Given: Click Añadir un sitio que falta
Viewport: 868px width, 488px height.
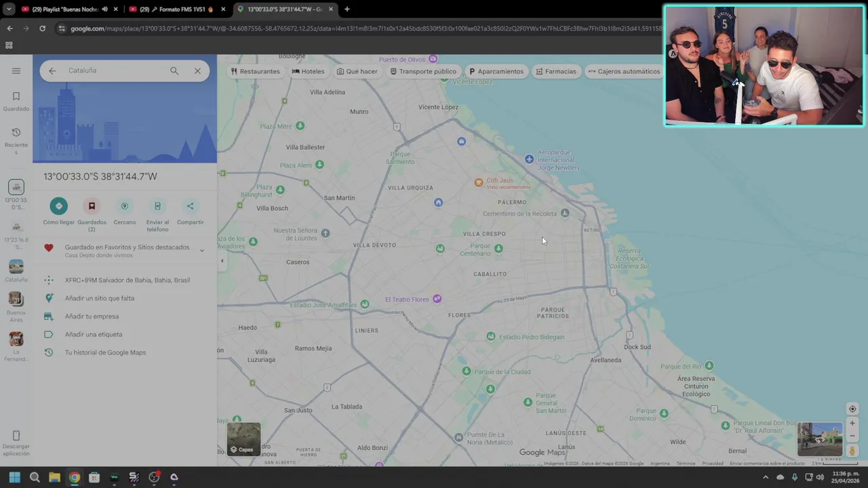Looking at the screenshot, I should pos(100,298).
